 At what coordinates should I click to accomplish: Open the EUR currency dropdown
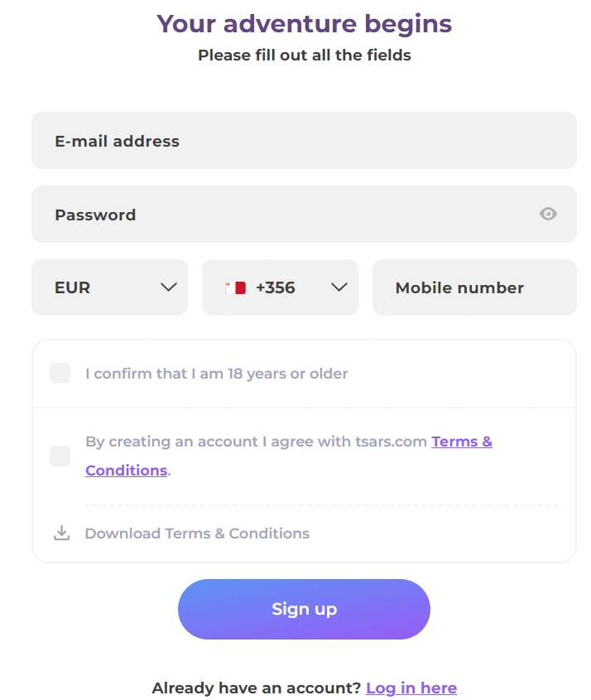click(109, 287)
